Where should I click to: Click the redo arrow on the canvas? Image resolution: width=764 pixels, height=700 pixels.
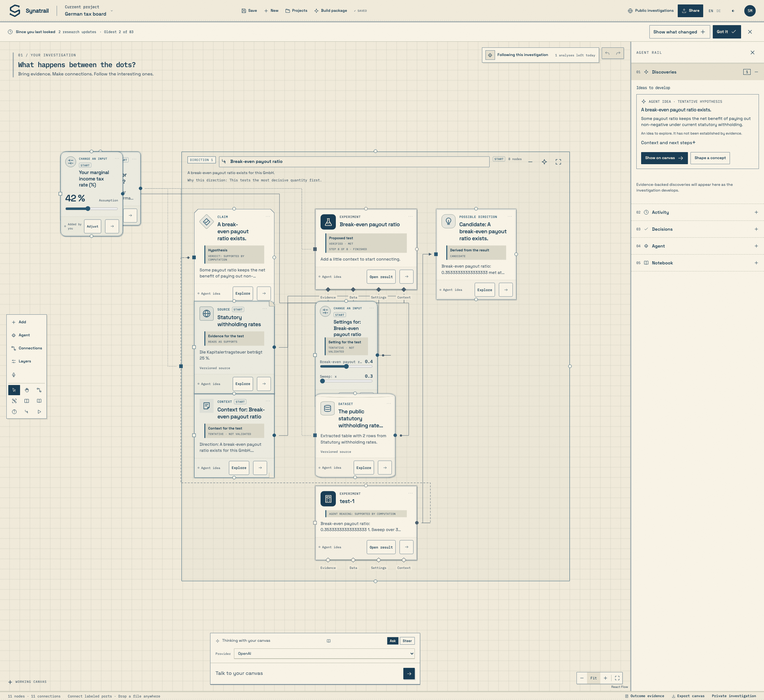618,53
